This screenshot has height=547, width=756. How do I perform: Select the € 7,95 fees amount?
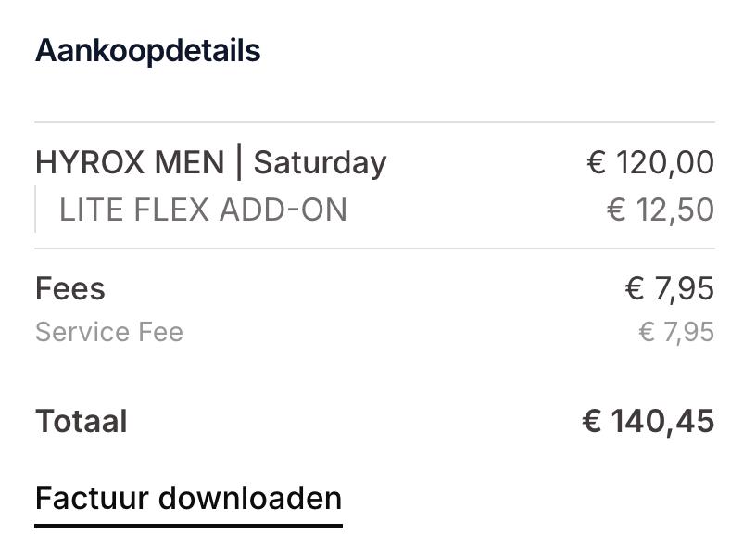(x=670, y=288)
